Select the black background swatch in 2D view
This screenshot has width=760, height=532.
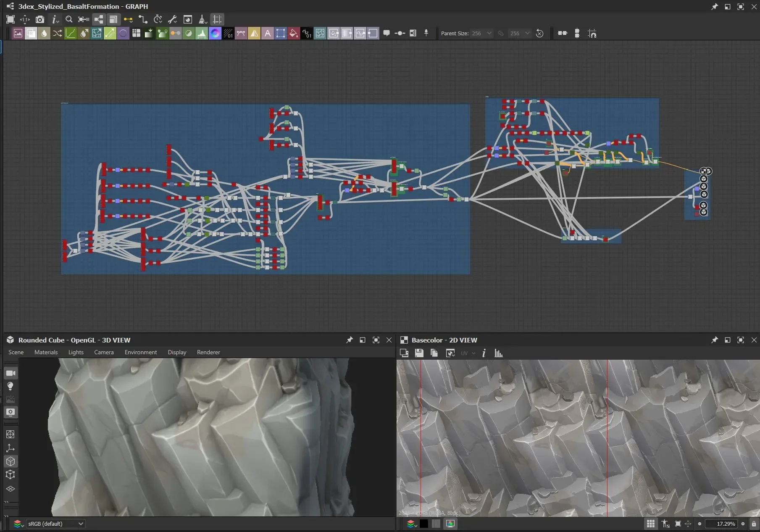(423, 524)
